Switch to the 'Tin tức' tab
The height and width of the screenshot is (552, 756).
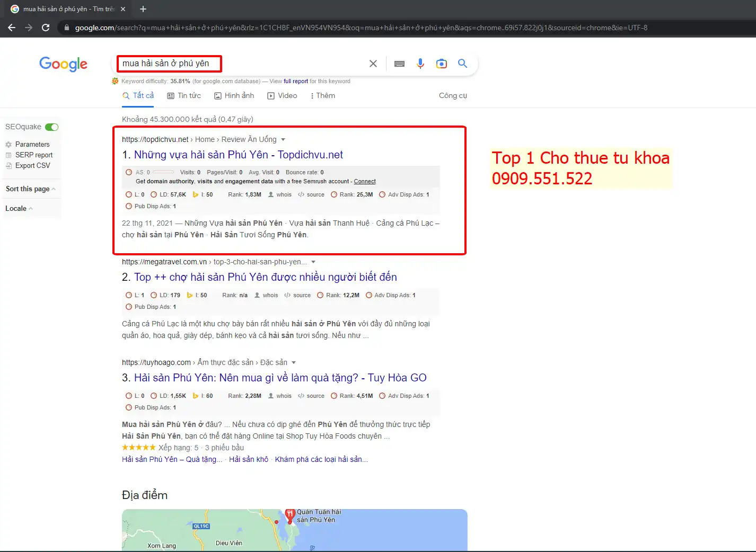184,95
